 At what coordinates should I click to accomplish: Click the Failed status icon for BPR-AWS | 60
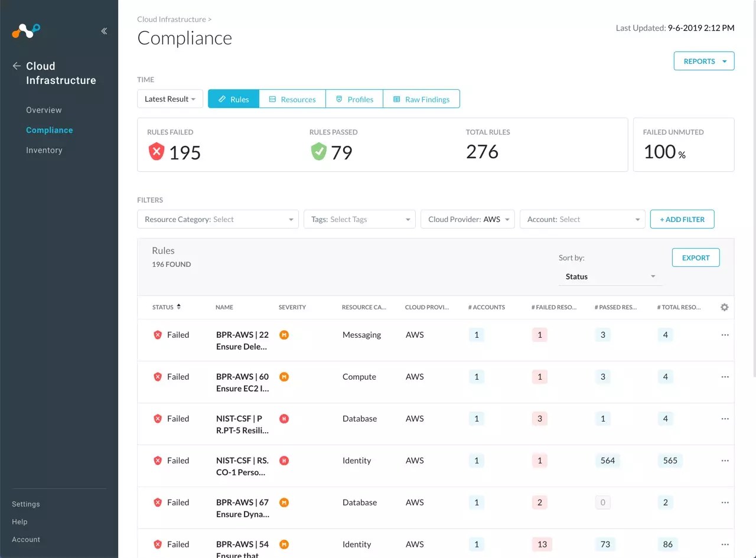coord(158,377)
